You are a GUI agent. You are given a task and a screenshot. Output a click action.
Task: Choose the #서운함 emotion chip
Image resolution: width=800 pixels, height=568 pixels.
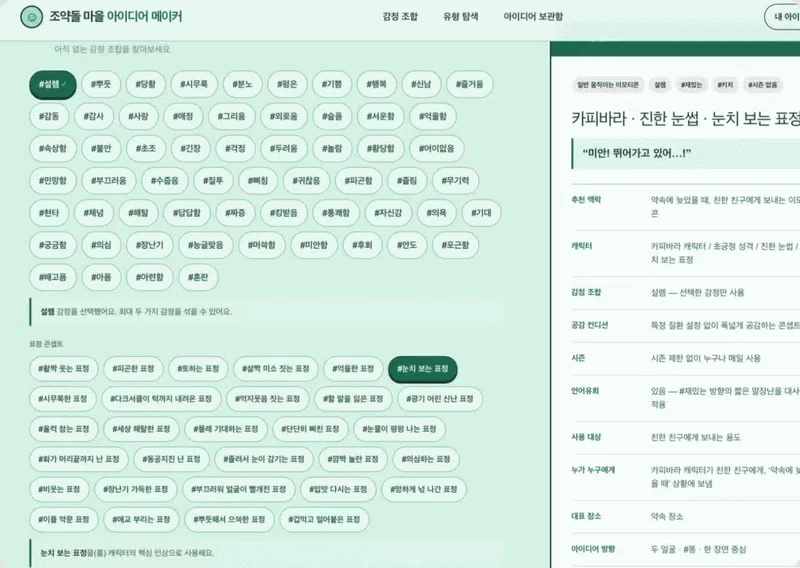click(381, 116)
